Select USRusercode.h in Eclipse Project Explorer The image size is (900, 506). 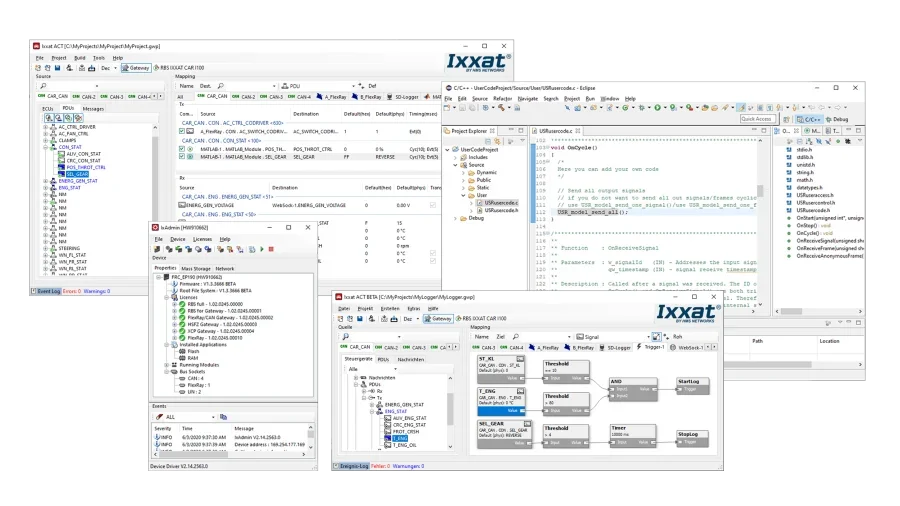(497, 211)
